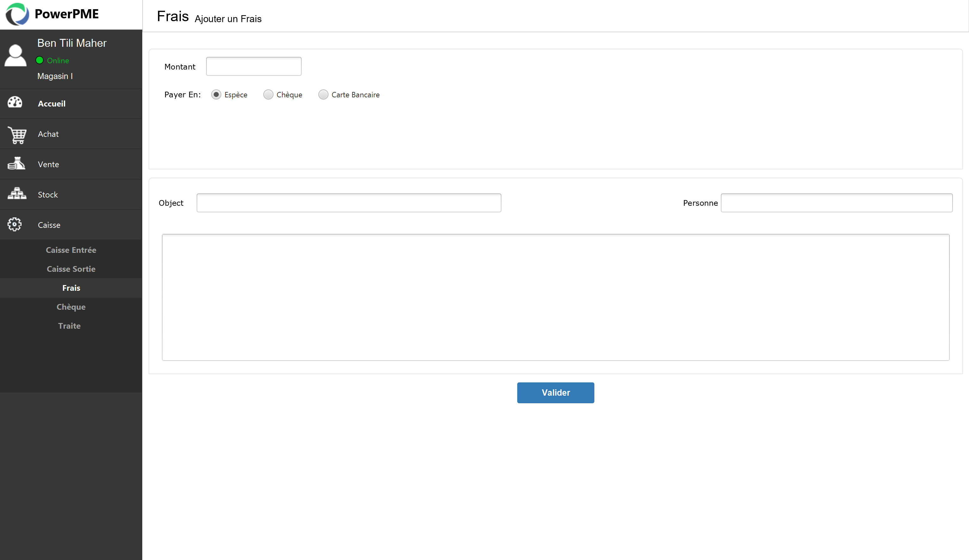Expand the Stock menu section
Screen dimensions: 969x560
tap(71, 194)
